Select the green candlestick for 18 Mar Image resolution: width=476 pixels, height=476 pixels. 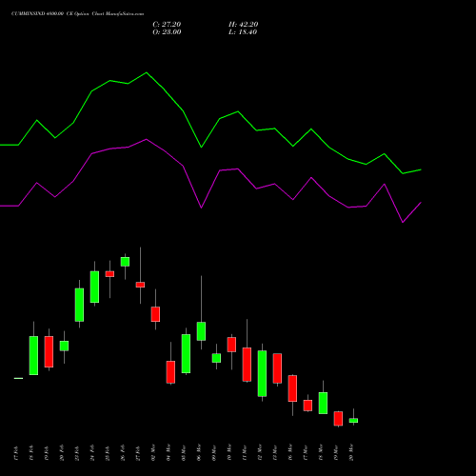[x=323, y=403]
